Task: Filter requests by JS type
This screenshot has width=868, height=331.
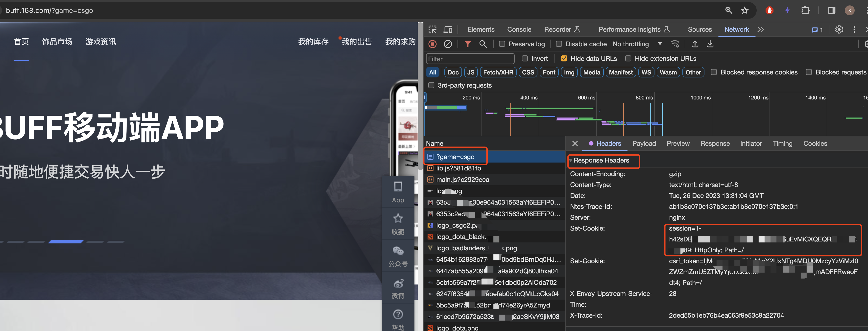Action: coord(471,72)
